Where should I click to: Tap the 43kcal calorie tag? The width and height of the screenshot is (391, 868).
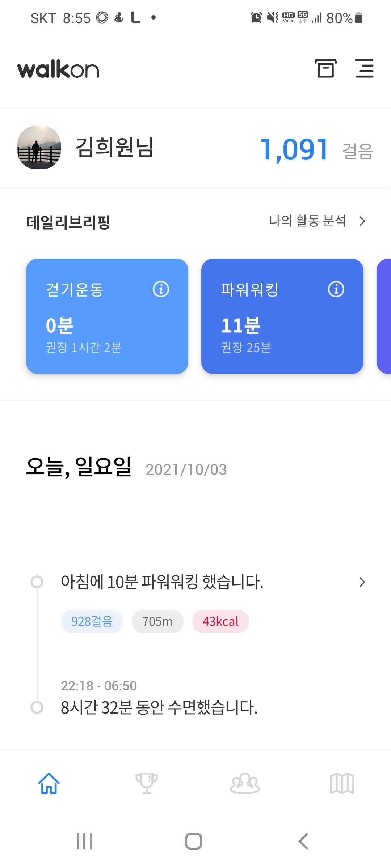(x=220, y=621)
